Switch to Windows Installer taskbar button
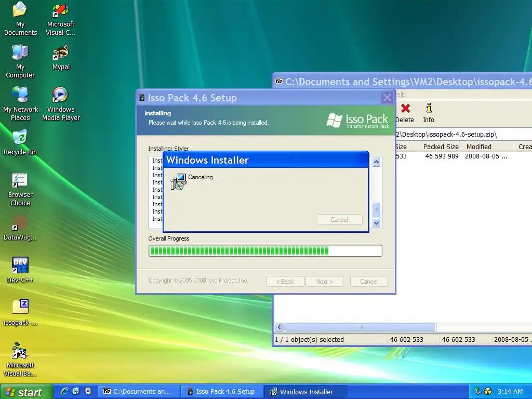 click(x=305, y=392)
